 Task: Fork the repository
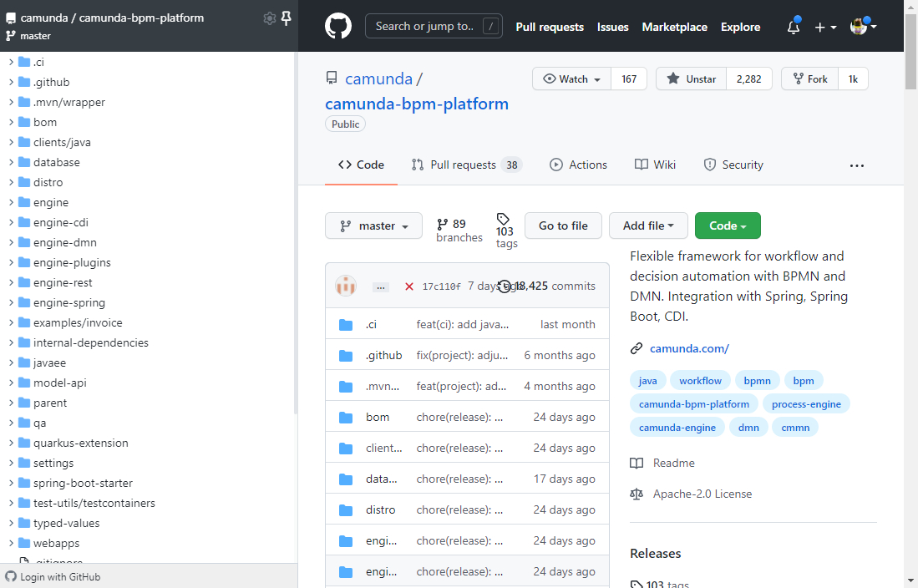pyautogui.click(x=809, y=79)
